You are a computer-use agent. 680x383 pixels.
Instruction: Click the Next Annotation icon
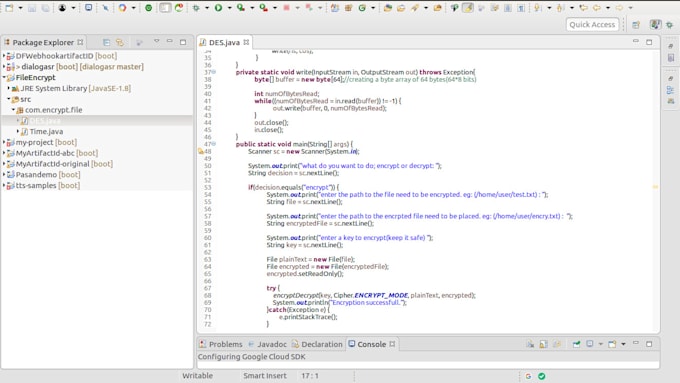(x=538, y=8)
